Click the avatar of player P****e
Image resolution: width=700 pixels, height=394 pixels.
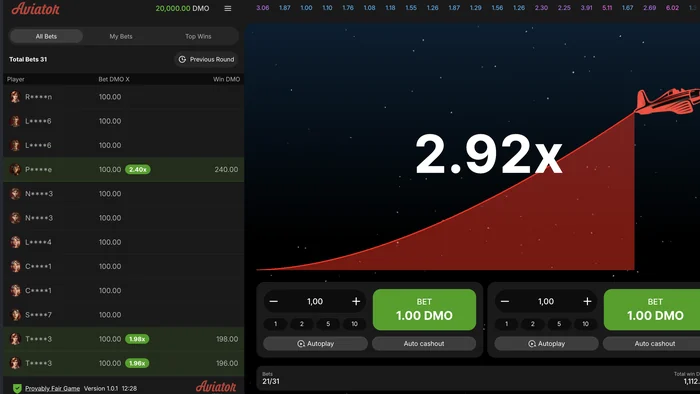(15, 170)
